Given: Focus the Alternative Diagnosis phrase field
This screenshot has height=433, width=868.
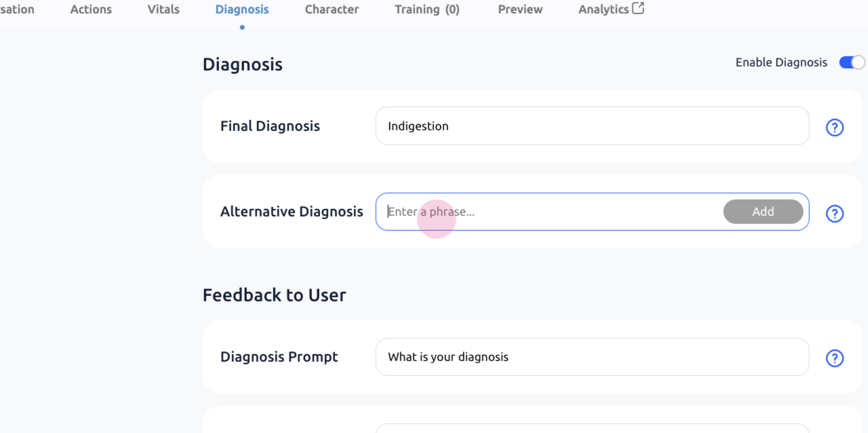Looking at the screenshot, I should tap(549, 212).
